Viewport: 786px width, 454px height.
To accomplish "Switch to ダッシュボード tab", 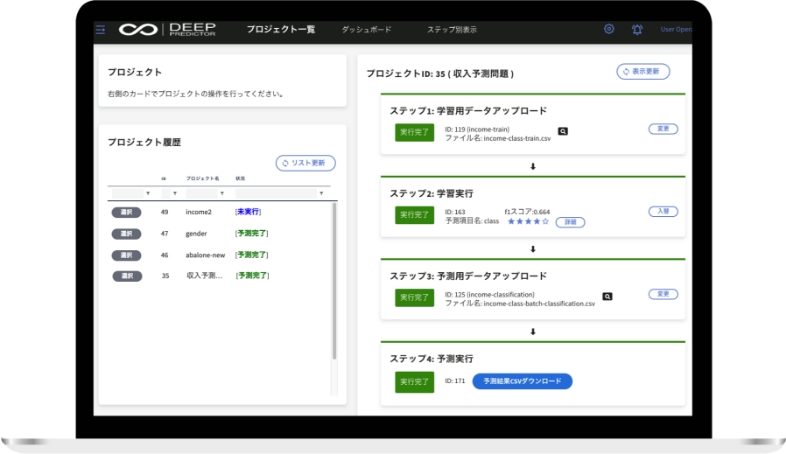I will coord(366,30).
